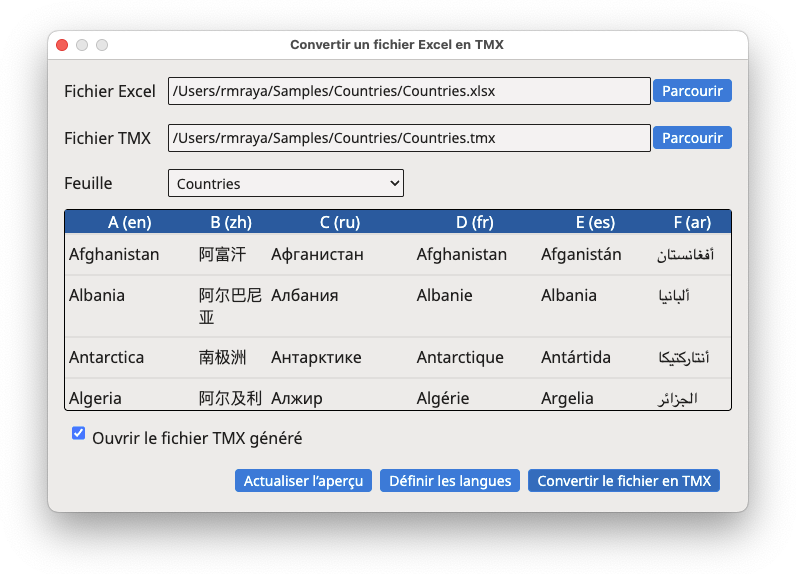Click Parcourir next to Fichier Excel
Screen dimensions: 796x574
692,91
